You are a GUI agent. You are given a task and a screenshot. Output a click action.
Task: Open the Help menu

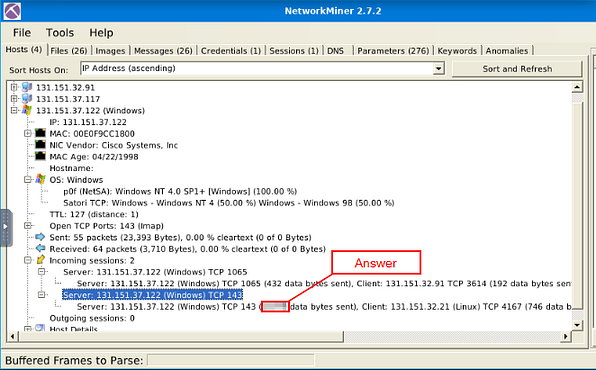click(101, 33)
